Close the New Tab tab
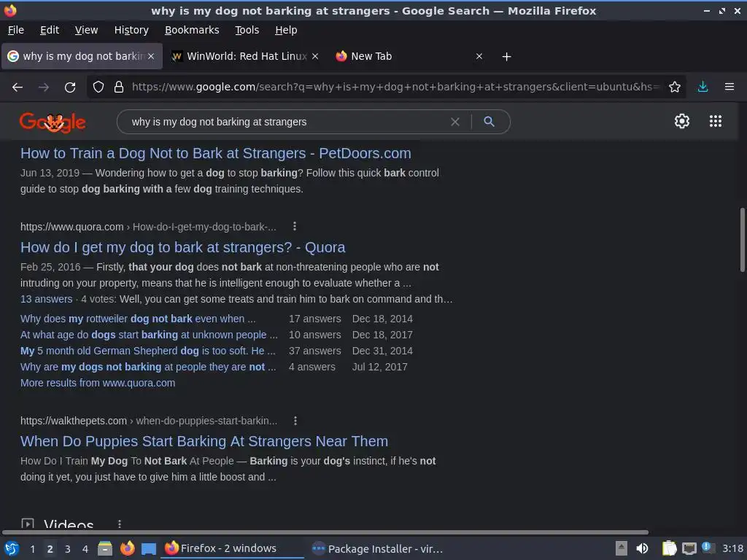Image resolution: width=747 pixels, height=560 pixels. tap(479, 56)
